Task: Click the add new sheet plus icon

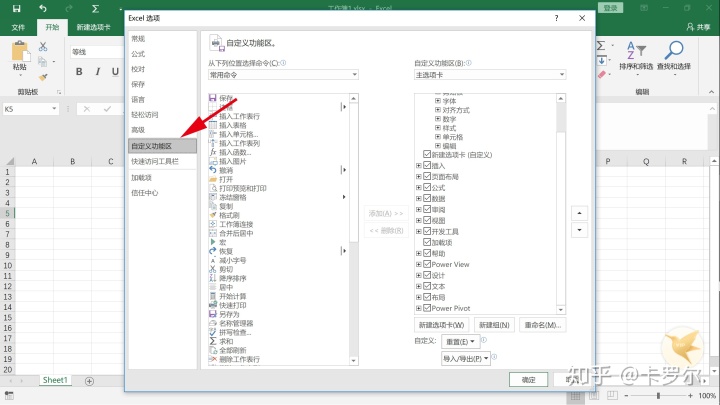Action: (x=89, y=381)
